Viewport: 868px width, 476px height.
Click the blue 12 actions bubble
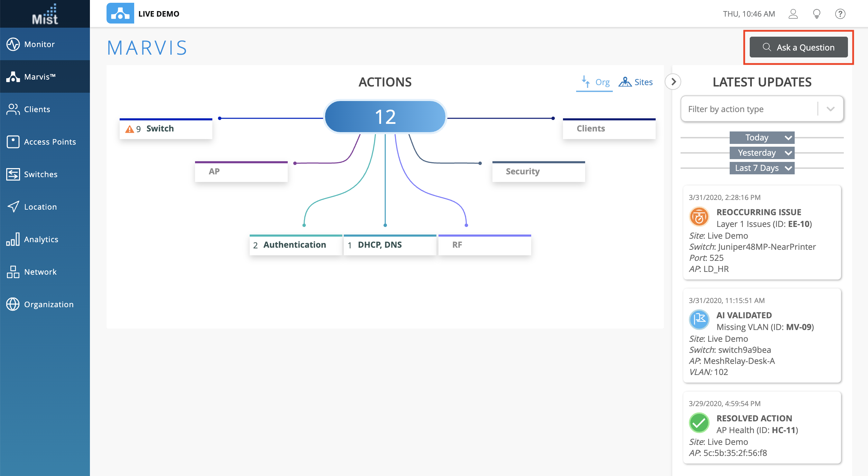[385, 117]
